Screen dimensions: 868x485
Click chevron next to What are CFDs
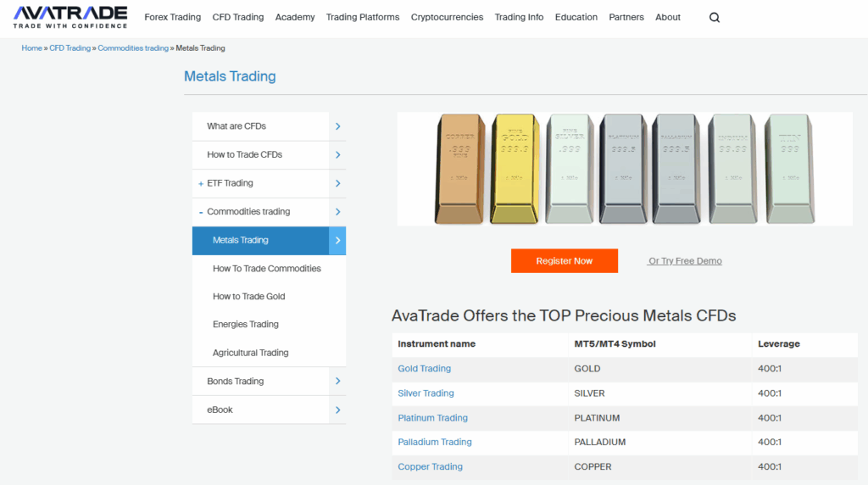pyautogui.click(x=337, y=126)
